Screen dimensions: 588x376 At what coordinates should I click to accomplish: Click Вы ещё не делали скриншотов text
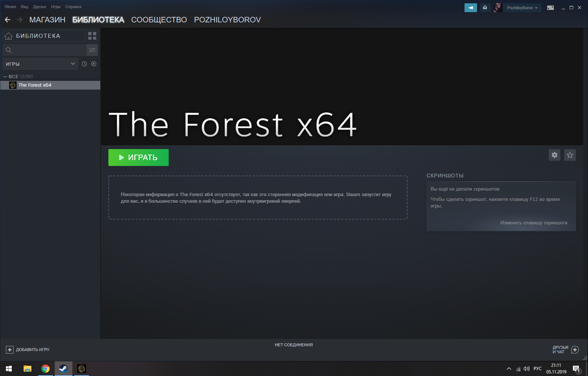[465, 189]
